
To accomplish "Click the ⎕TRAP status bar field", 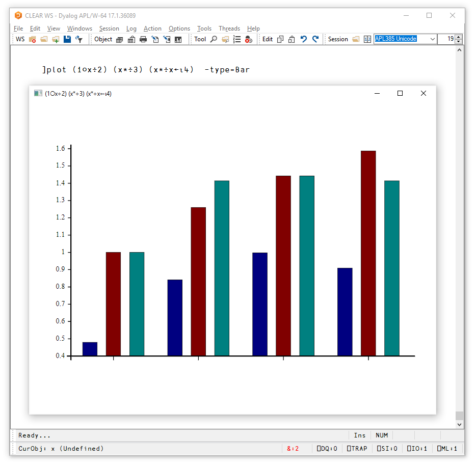I will [x=357, y=449].
